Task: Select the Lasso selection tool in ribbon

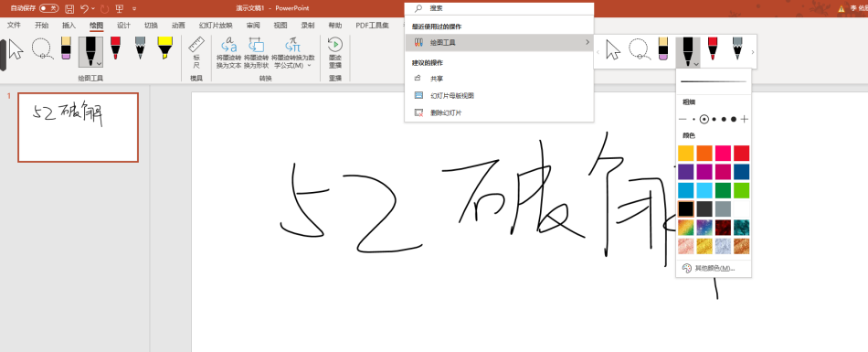Action: pyautogui.click(x=42, y=48)
